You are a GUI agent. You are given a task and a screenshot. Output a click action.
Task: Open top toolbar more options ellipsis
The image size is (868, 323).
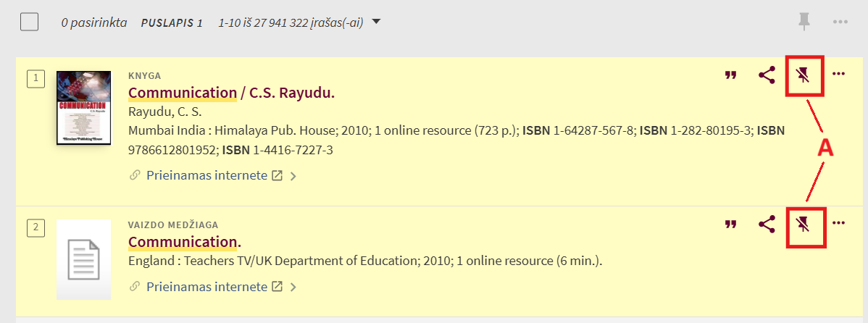(840, 22)
